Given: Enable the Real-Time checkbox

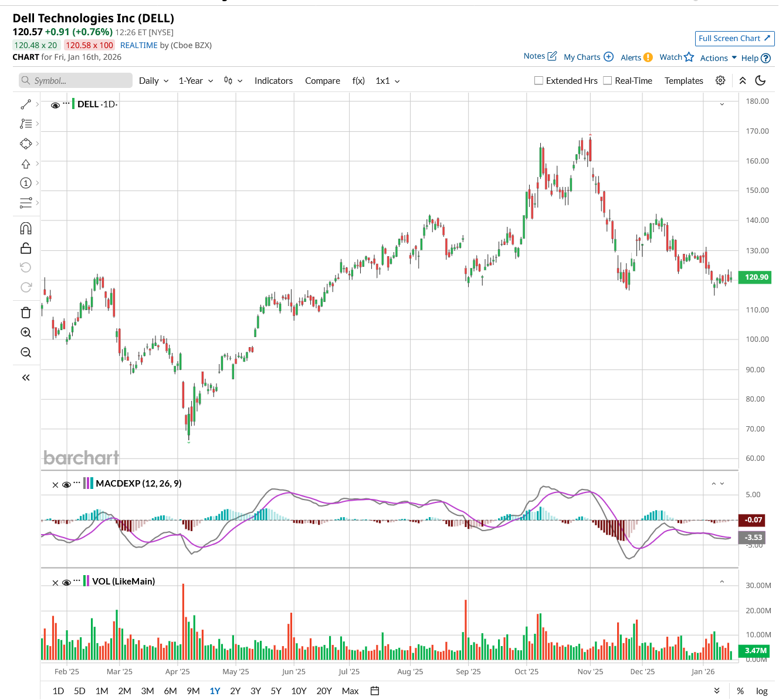Looking at the screenshot, I should 608,81.
